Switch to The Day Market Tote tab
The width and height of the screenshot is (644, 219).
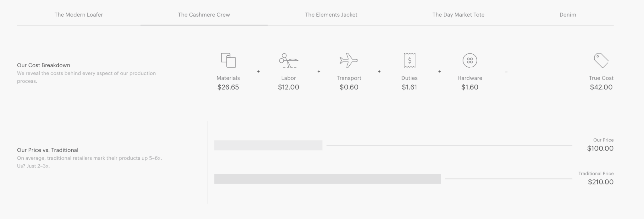pyautogui.click(x=458, y=14)
